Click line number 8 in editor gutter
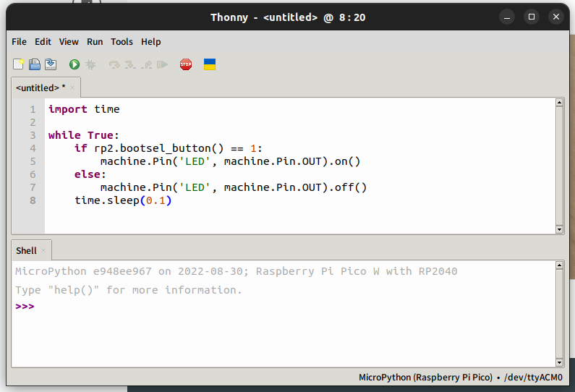575x392 pixels. tap(33, 200)
